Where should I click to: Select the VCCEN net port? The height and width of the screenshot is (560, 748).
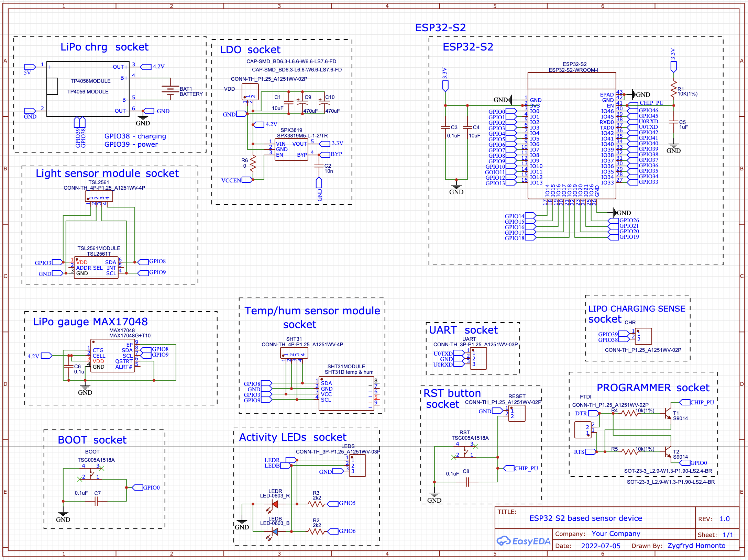click(247, 180)
